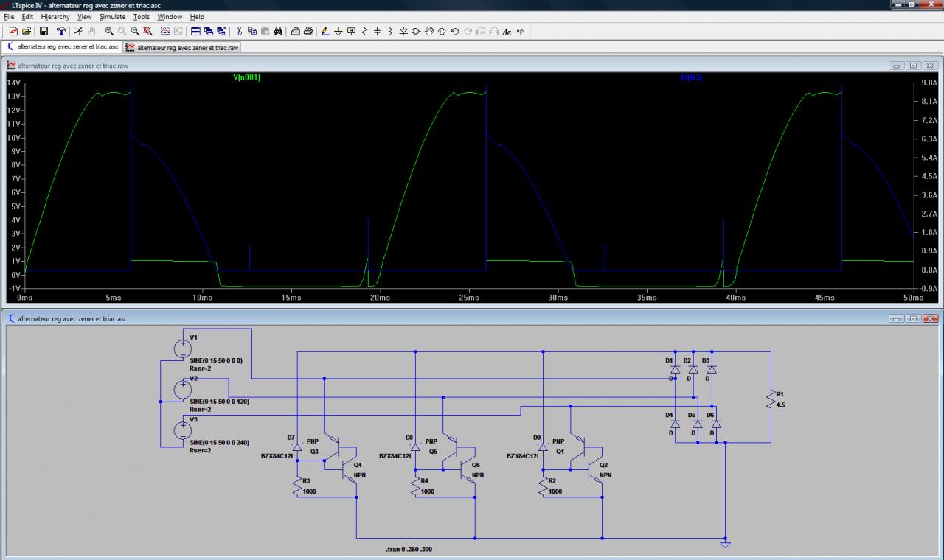Open Control Panel hammer icon
Viewport: 944px width, 560px height.
pos(61,31)
